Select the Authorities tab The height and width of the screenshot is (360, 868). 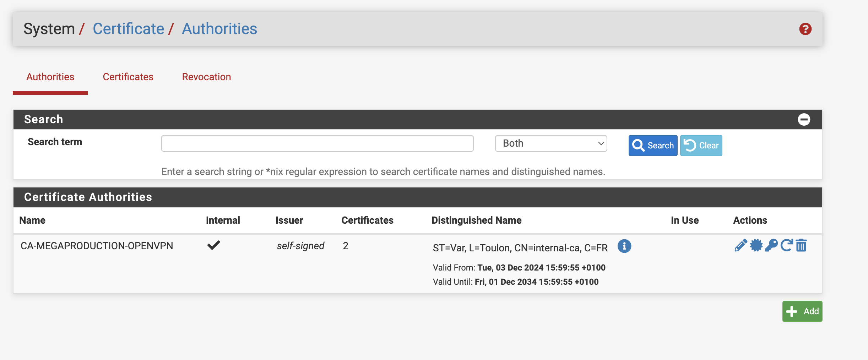[x=50, y=77]
